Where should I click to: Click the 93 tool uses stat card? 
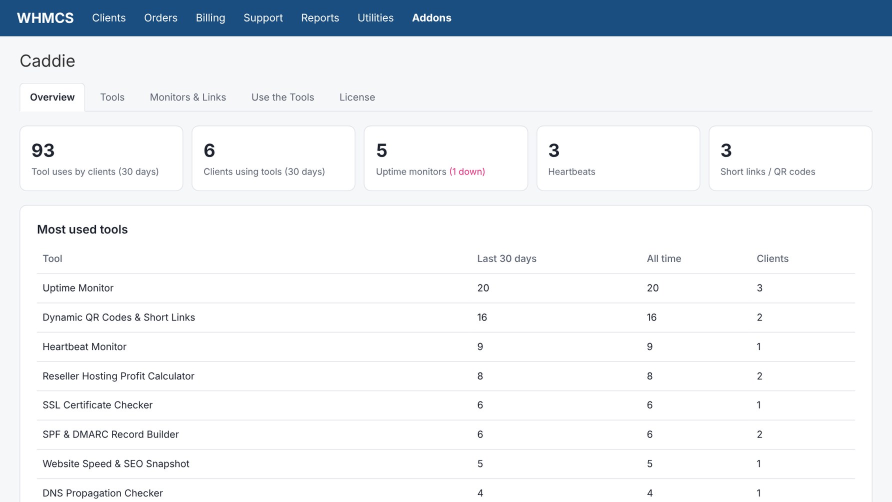tap(101, 158)
